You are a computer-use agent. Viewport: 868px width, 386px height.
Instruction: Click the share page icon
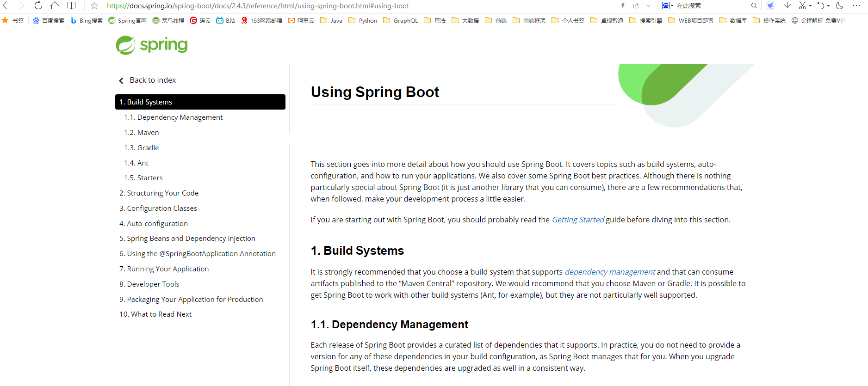pos(636,6)
